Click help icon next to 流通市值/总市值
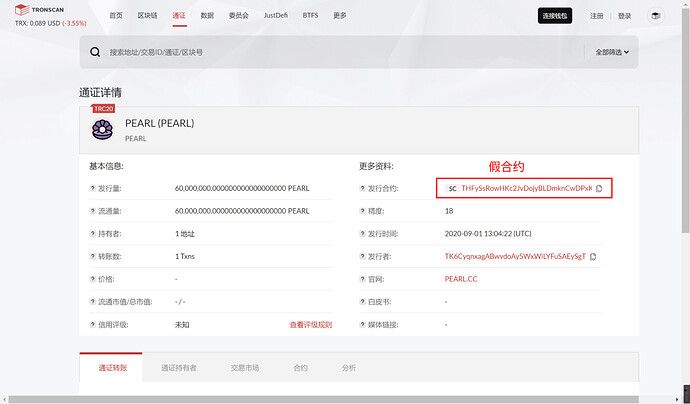The image size is (690, 404). (x=92, y=302)
